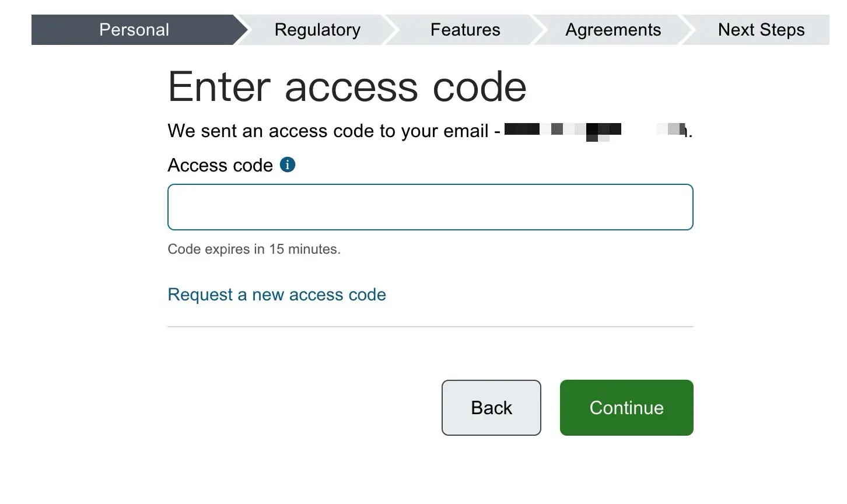Click the Access code field label
Image resolution: width=847 pixels, height=504 pixels.
point(220,166)
